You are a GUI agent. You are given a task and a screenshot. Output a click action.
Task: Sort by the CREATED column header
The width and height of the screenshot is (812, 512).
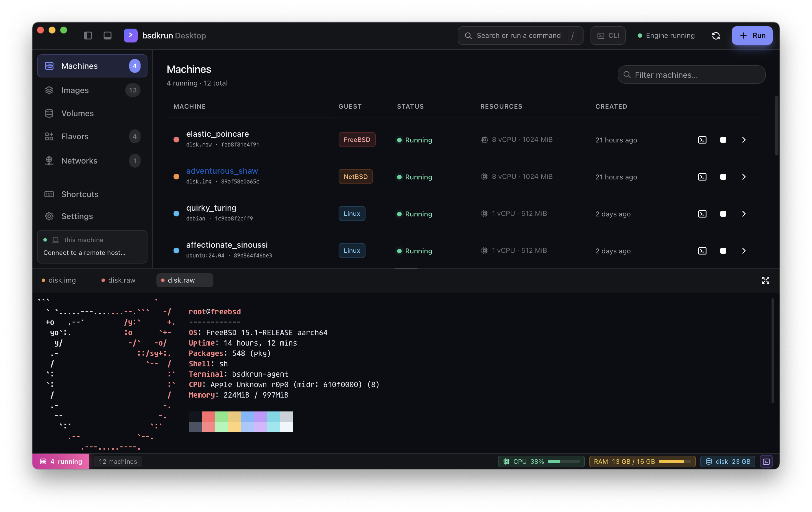click(x=611, y=106)
